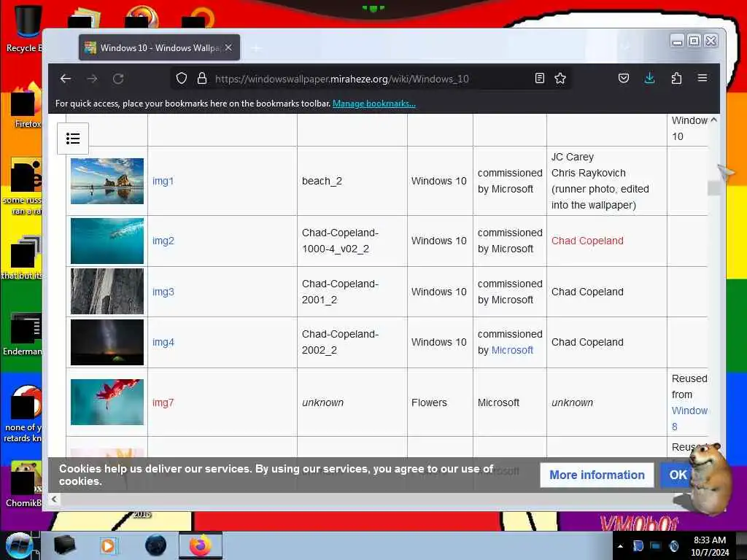
Task: Open a new tab with the plus button
Action: pyautogui.click(x=256, y=48)
